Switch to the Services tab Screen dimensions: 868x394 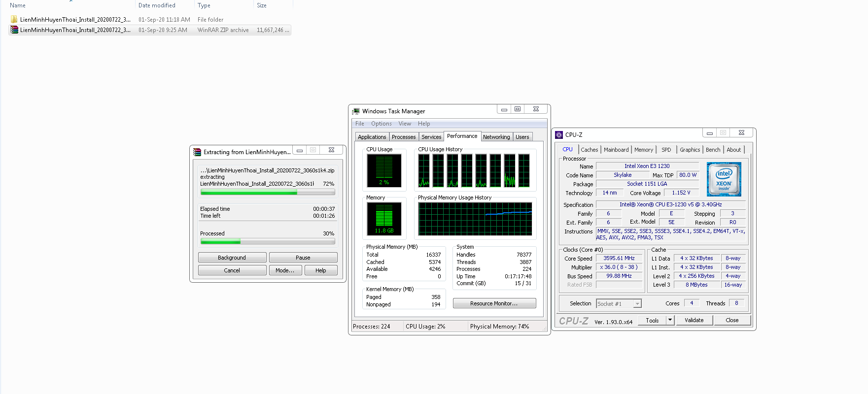click(431, 137)
